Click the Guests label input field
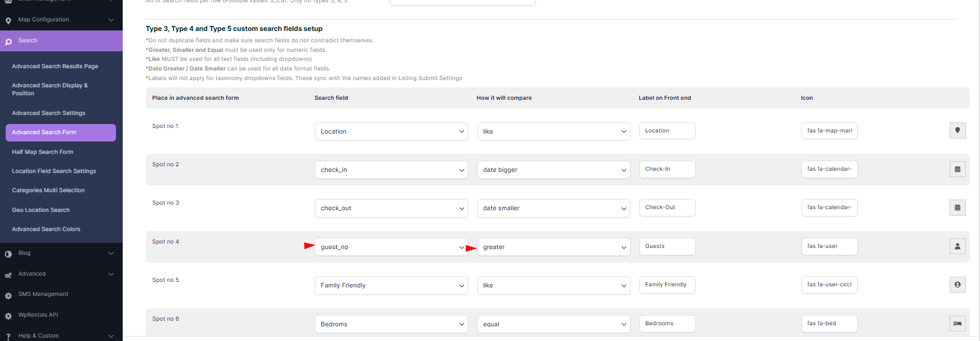Viewport: 980px width, 341px height. tap(667, 246)
